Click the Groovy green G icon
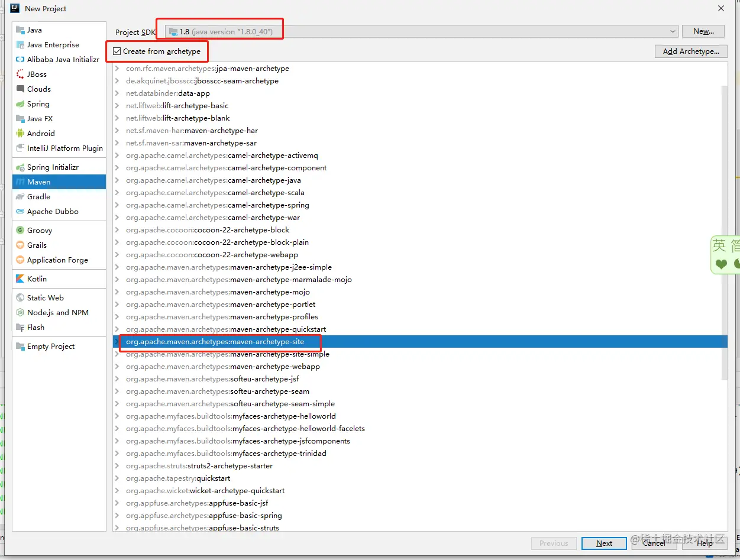Image resolution: width=740 pixels, height=560 pixels. click(20, 231)
